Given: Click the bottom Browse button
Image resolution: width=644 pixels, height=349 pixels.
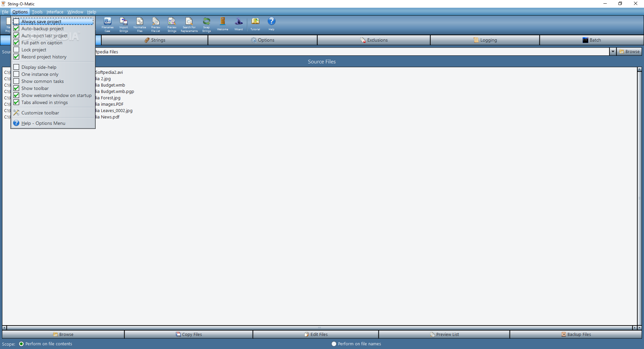Looking at the screenshot, I should point(63,334).
